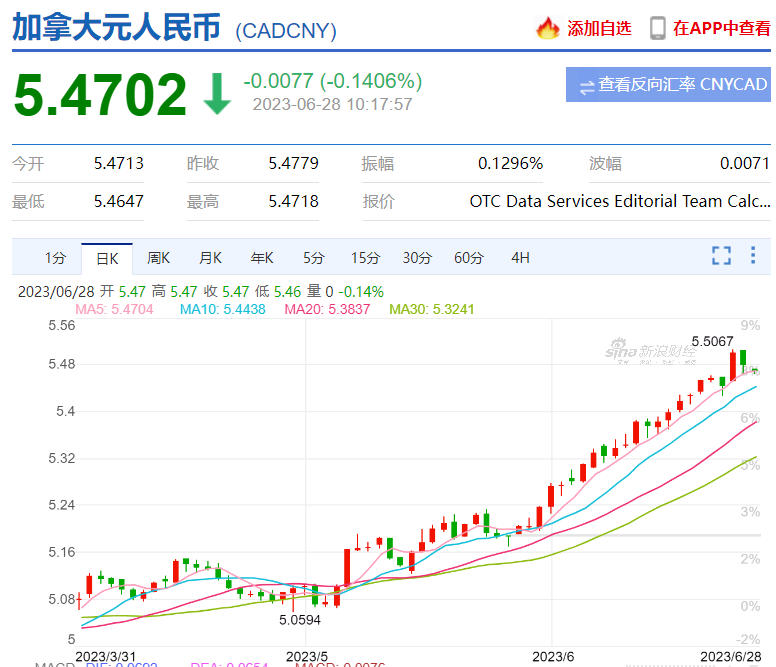Select the 60分 interval tab
The width and height of the screenshot is (776, 667).
click(x=468, y=258)
